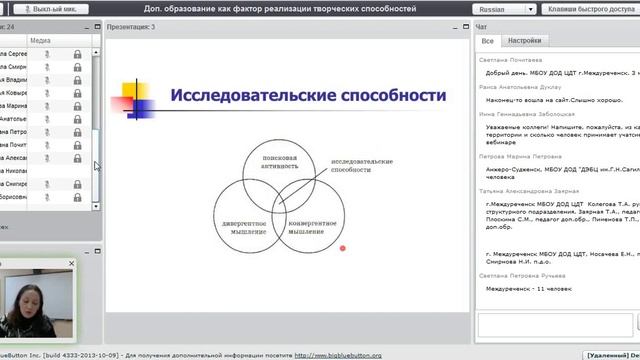Click the chat sender 'Светлана Петровна Ручьева'

click(x=522, y=276)
